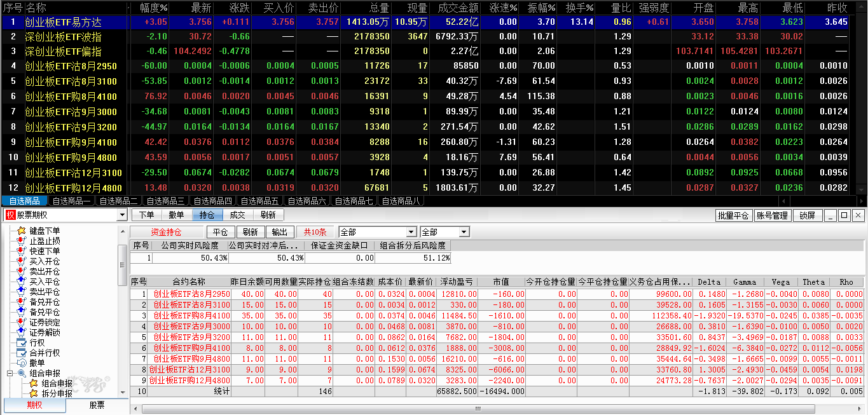
Task: Switch to the 自选商品三 tab
Action: (165, 201)
